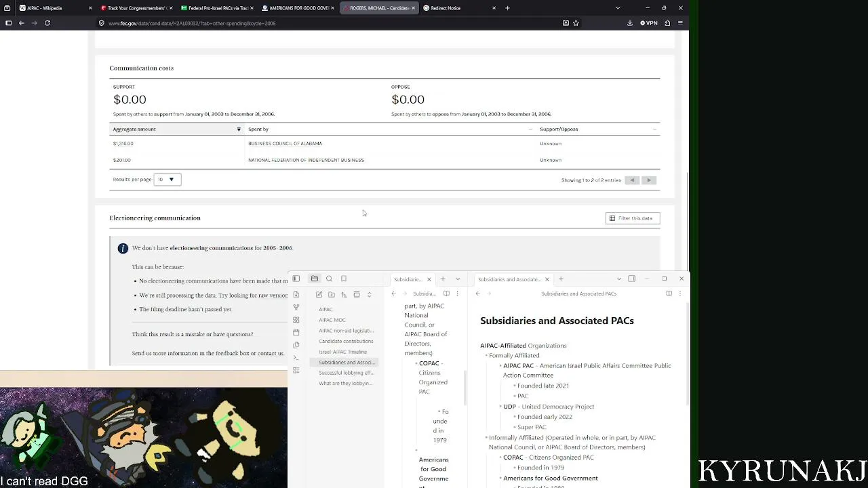Open the templates ribbon icon in Obsidian
This screenshot has width=868, height=488.
pos(296,345)
